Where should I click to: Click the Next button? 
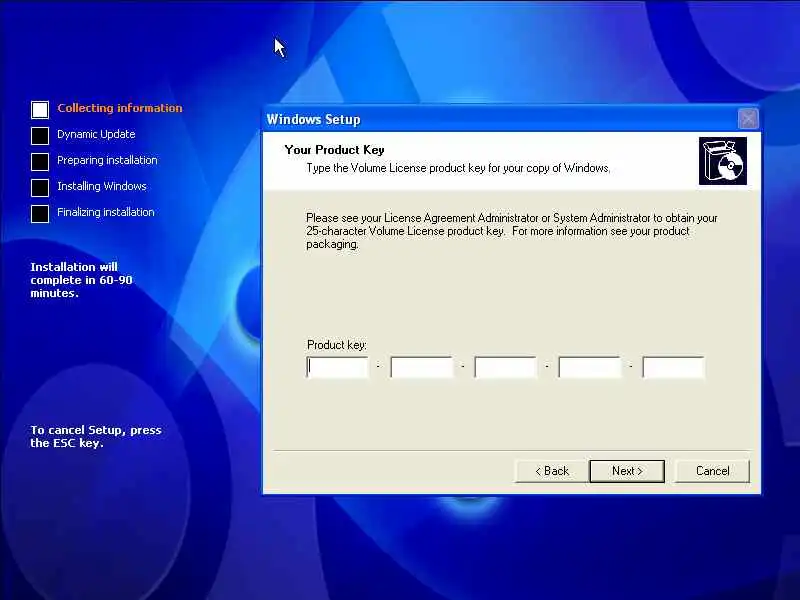click(627, 471)
